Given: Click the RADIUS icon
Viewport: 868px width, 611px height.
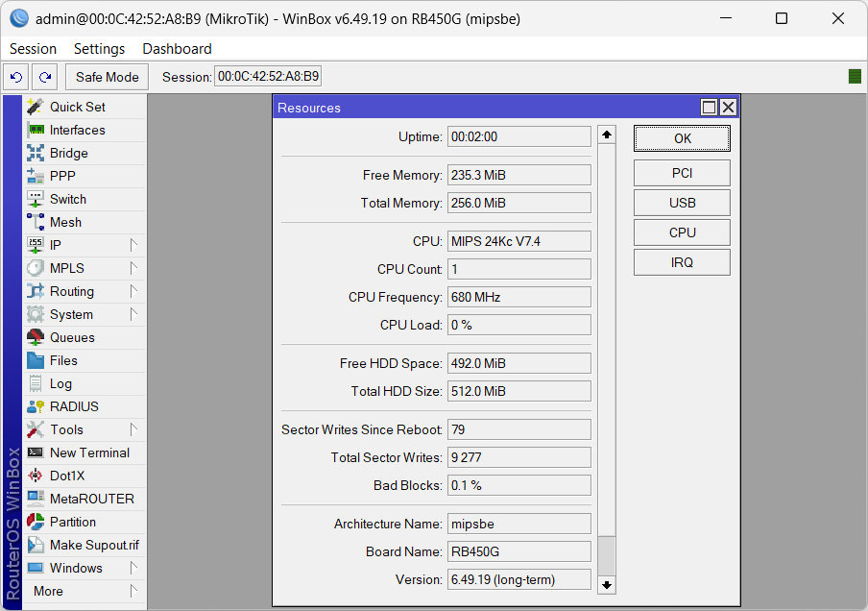Looking at the screenshot, I should 36,406.
